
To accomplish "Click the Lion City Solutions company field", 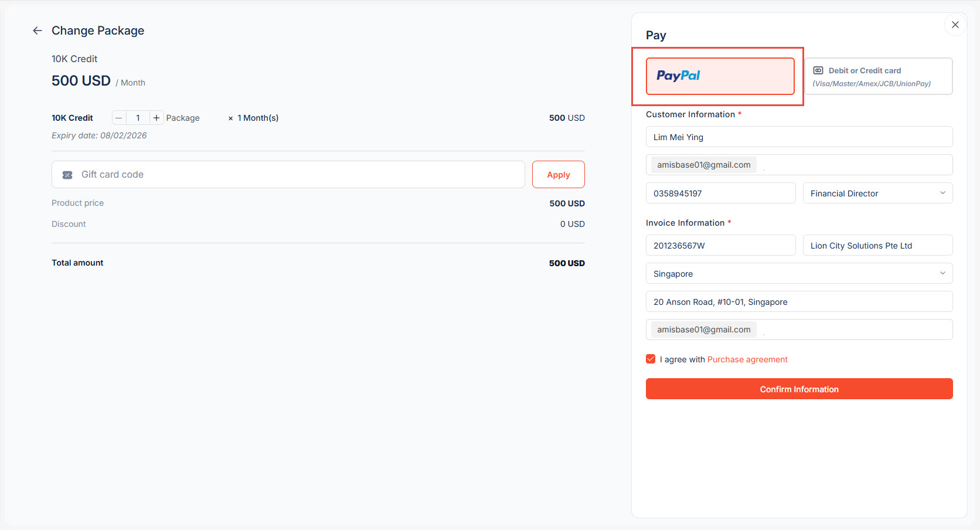I will 877,245.
